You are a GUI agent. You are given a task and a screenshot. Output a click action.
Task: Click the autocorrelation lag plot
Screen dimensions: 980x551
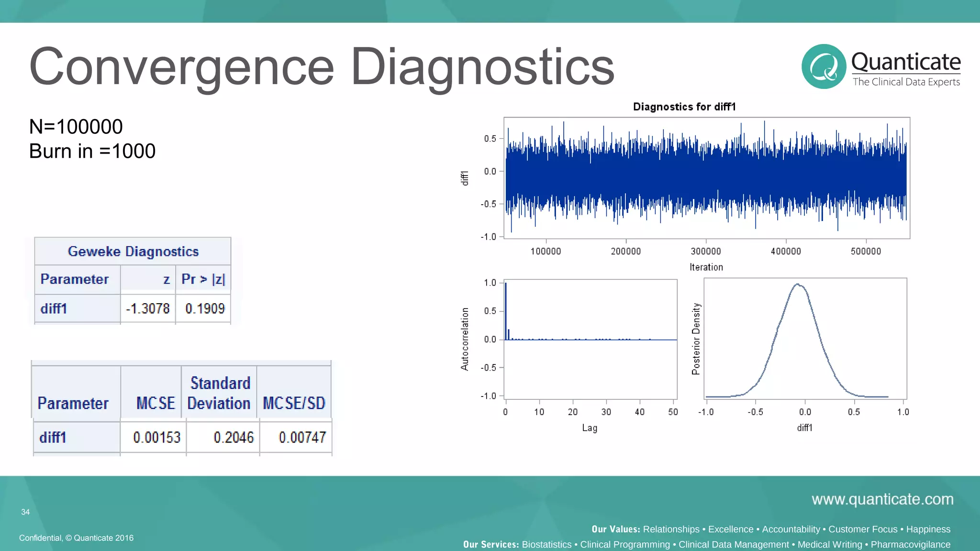[x=591, y=340]
